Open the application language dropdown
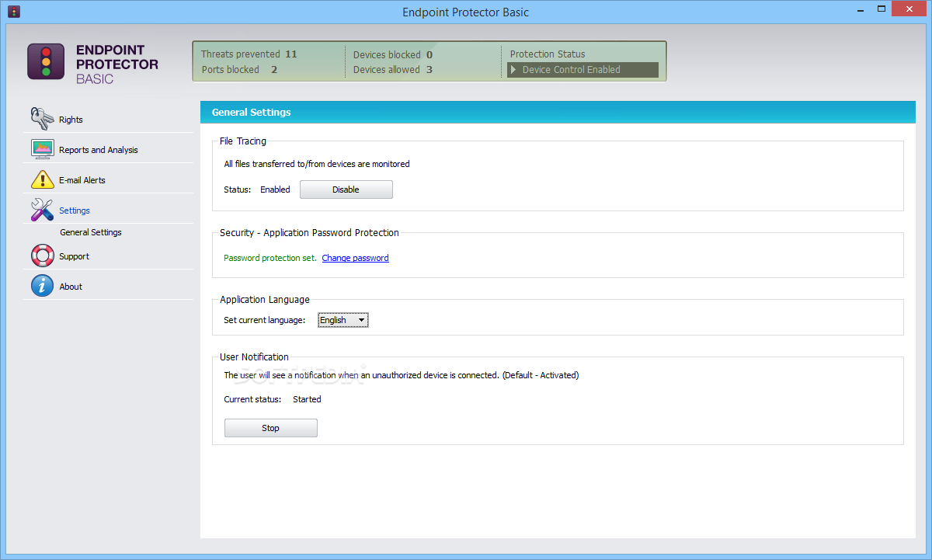Image resolution: width=932 pixels, height=560 pixels. pyautogui.click(x=343, y=320)
